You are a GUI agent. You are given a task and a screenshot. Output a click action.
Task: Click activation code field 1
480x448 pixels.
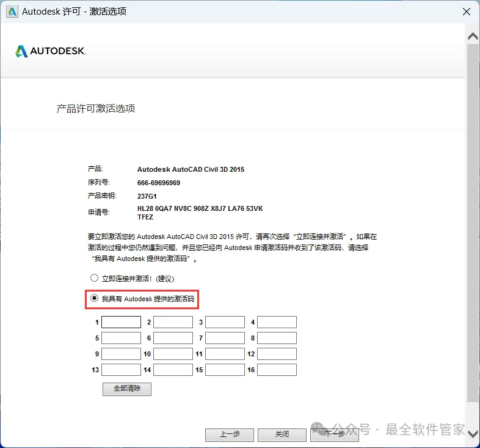(x=122, y=322)
